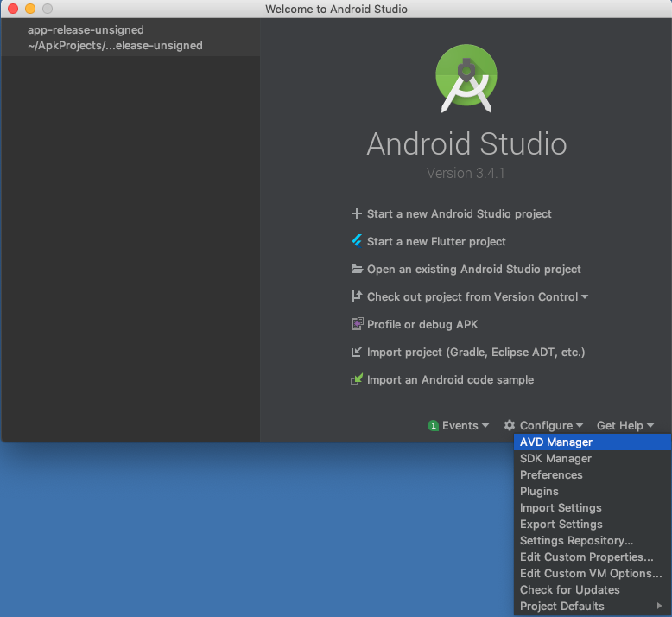This screenshot has width=672, height=617.
Task: Click the open folder icon for existing project
Action: pos(357,269)
